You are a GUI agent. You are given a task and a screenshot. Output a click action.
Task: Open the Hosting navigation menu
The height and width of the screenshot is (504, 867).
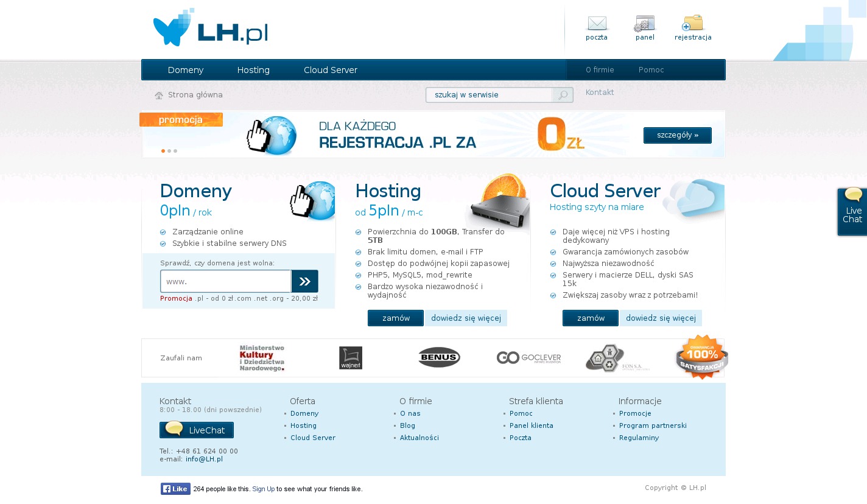(253, 70)
